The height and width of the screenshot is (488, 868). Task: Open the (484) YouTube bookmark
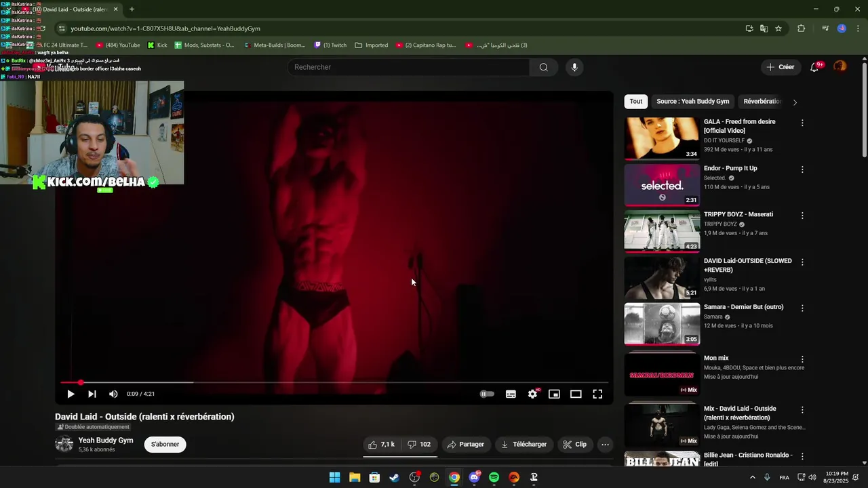point(118,45)
